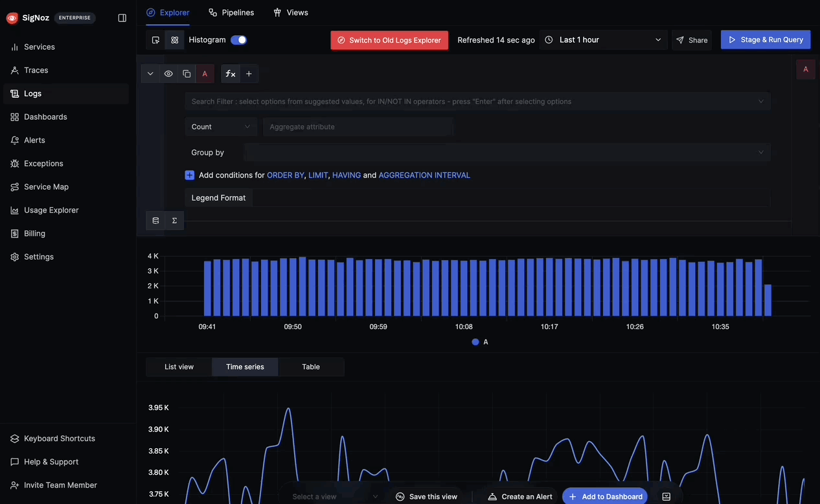The width and height of the screenshot is (820, 504).
Task: Add a formula with the fx icon
Action: point(230,74)
